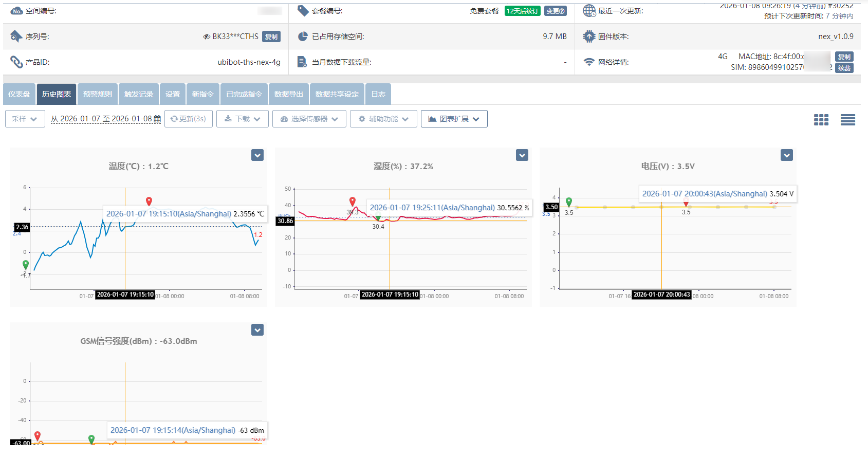Expand the 湿度 chart options menu
Screen dimensions: 868x458
tap(522, 155)
